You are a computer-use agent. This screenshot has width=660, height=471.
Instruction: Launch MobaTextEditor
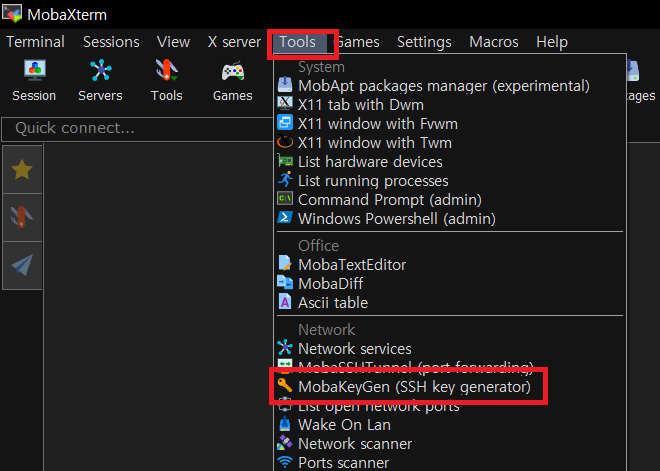pos(352,265)
